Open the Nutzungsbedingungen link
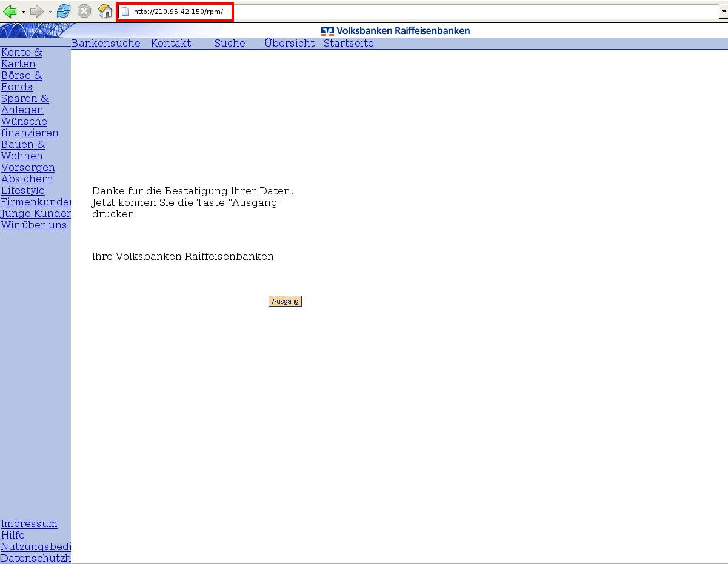728x564 pixels. pos(36,547)
